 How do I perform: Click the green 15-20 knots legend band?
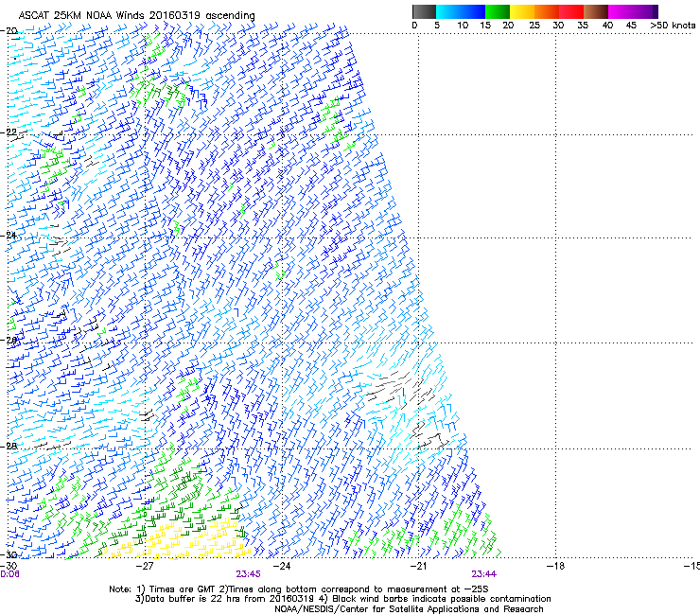coord(498,11)
